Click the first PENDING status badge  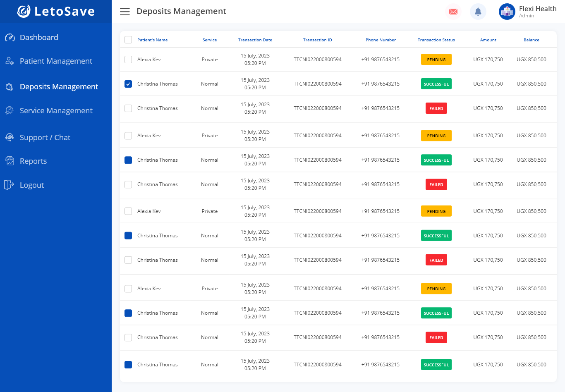(436, 60)
